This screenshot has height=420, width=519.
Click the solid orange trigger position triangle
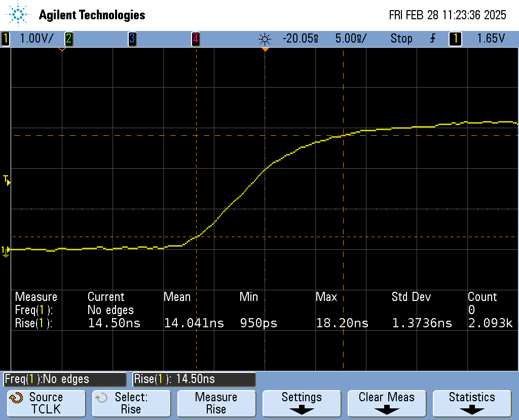point(265,50)
